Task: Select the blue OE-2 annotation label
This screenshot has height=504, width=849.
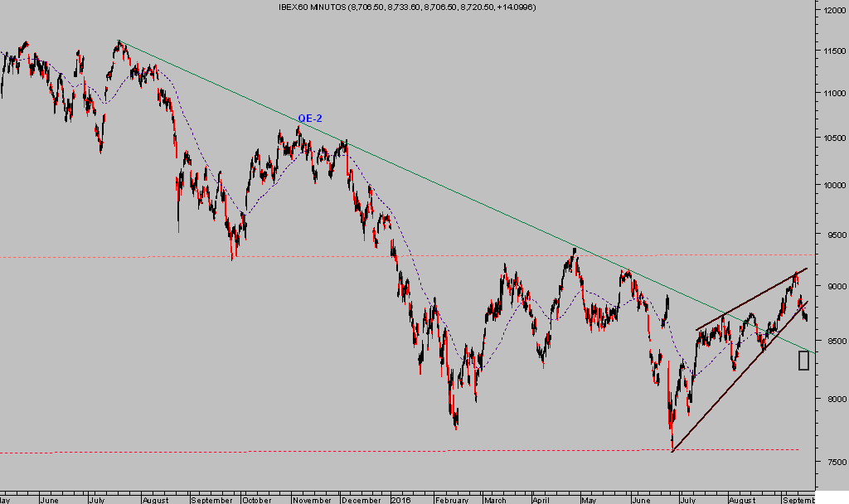Action: pyautogui.click(x=309, y=119)
